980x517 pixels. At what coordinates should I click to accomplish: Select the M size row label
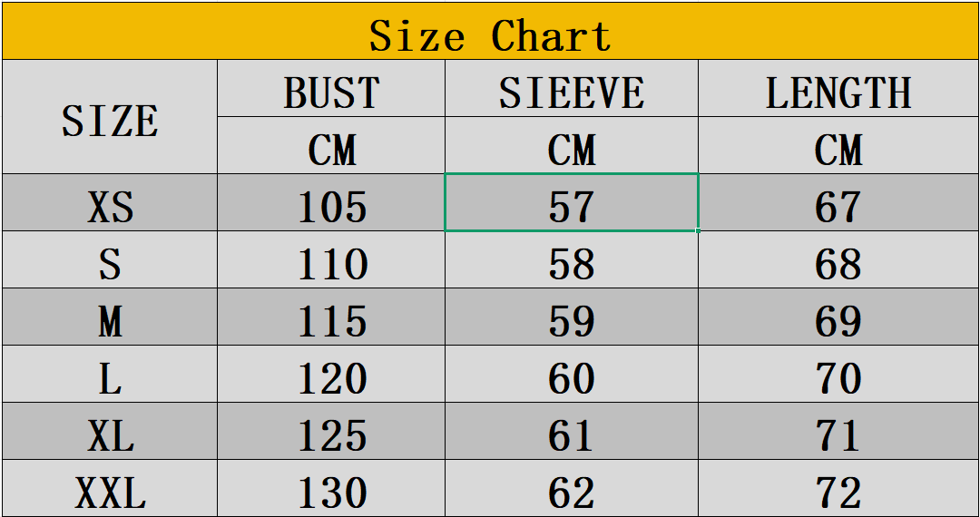click(109, 318)
